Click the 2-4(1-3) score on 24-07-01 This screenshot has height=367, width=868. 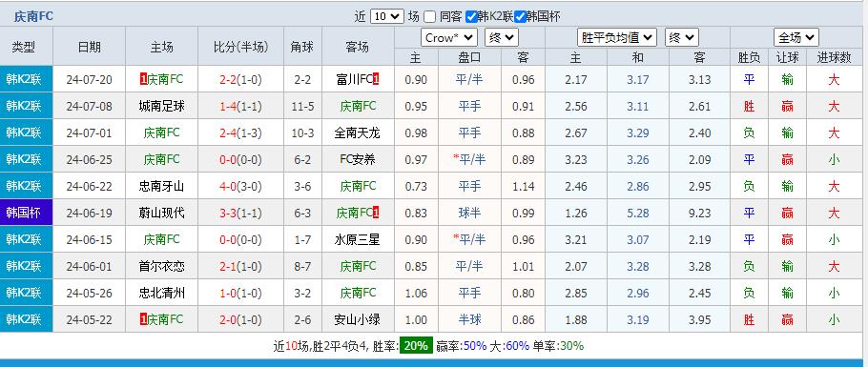pos(240,133)
